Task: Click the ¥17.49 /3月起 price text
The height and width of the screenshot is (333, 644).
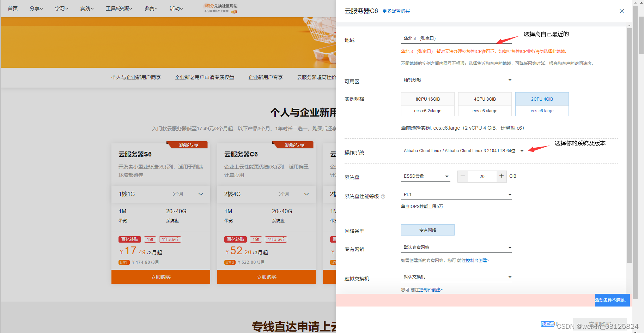Action: (141, 251)
